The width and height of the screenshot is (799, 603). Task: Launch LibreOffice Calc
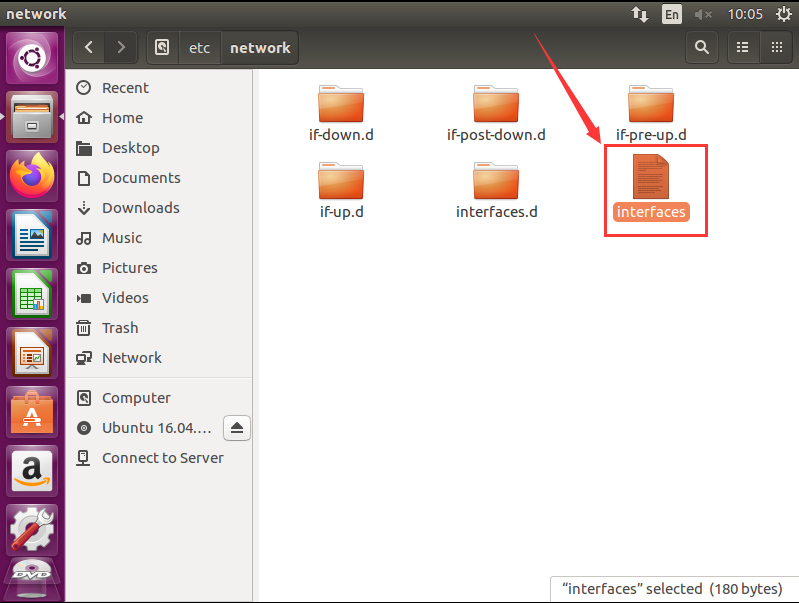point(32,294)
